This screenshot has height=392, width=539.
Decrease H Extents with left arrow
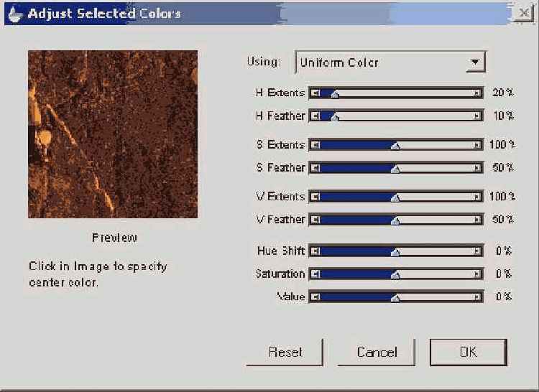(315, 93)
